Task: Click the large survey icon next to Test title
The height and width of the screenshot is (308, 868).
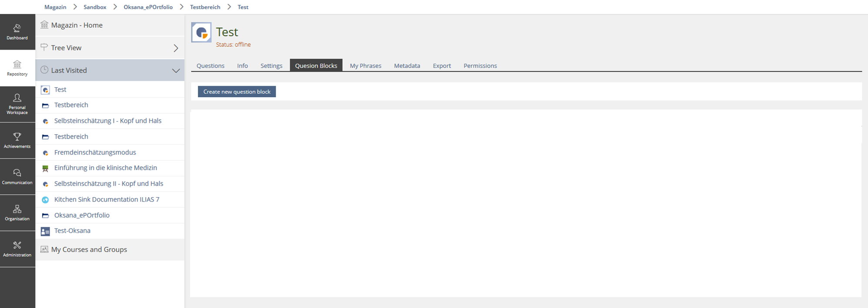Action: click(x=201, y=33)
